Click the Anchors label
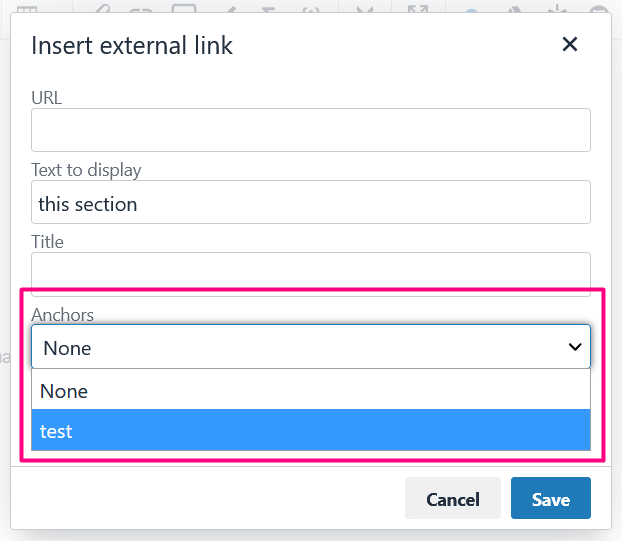The image size is (622, 541). click(63, 315)
